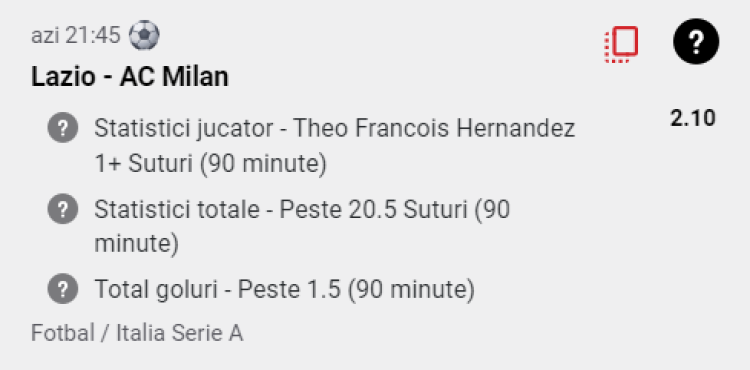
Task: Select the Statistici jucator selection text
Action: [x=334, y=146]
